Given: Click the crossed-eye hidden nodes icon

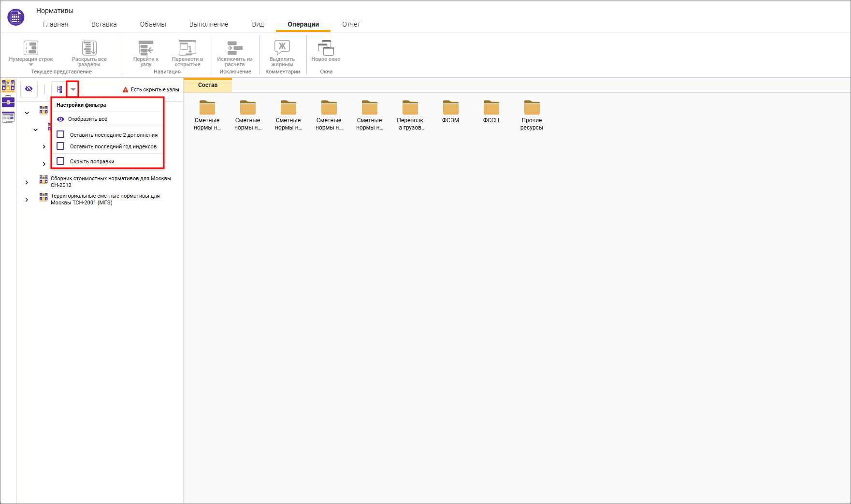Looking at the screenshot, I should click(29, 89).
